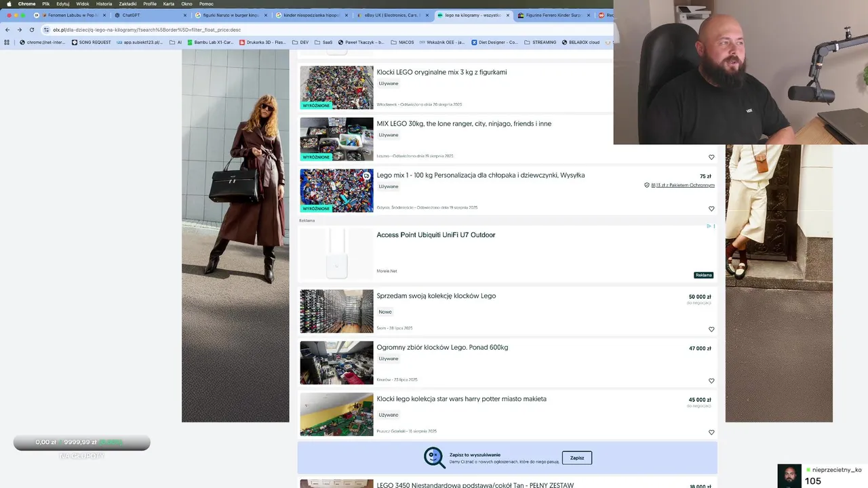This screenshot has height=488, width=868.
Task: Click the saved-search magnifier icon
Action: click(435, 457)
